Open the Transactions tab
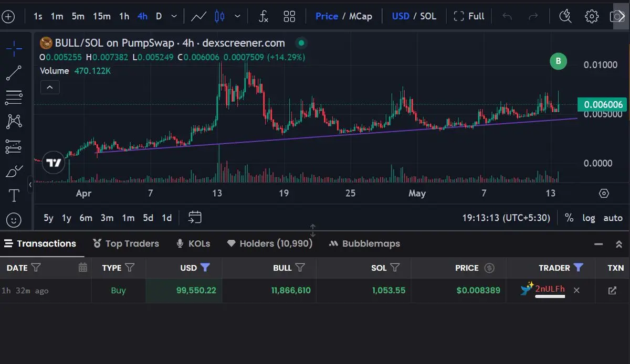The height and width of the screenshot is (364, 630). point(40,243)
